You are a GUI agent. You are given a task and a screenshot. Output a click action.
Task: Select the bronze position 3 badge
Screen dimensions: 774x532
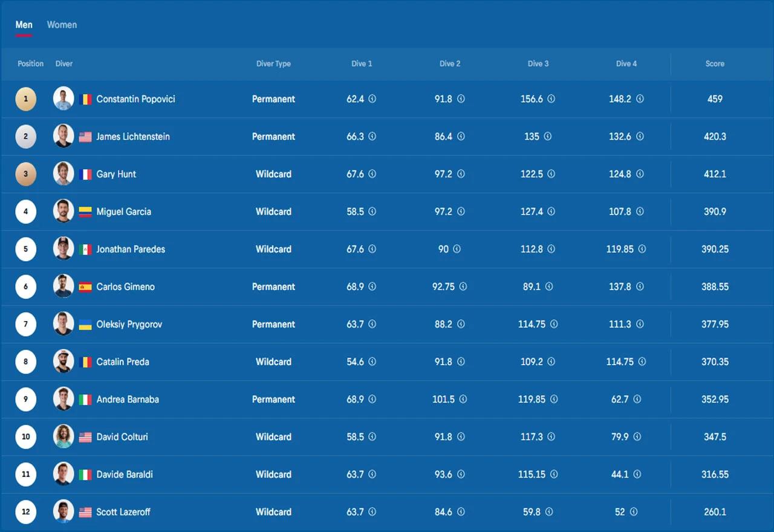(x=26, y=174)
